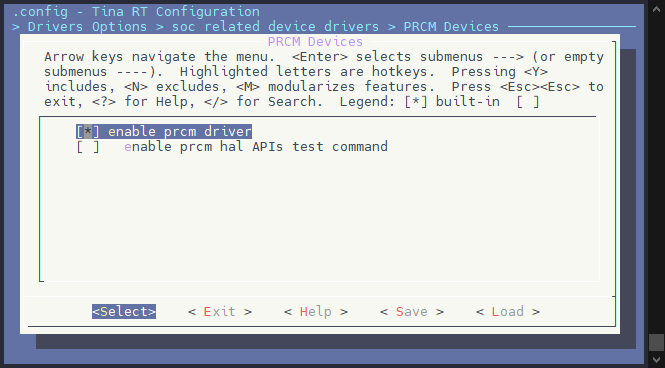Click the terminal scrollbar thumb
The height and width of the screenshot is (368, 665).
point(657,343)
